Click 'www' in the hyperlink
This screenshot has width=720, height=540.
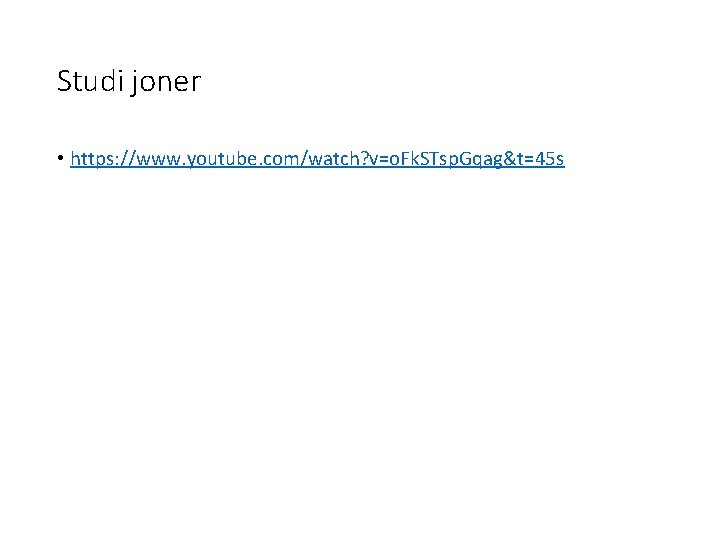[152, 159]
